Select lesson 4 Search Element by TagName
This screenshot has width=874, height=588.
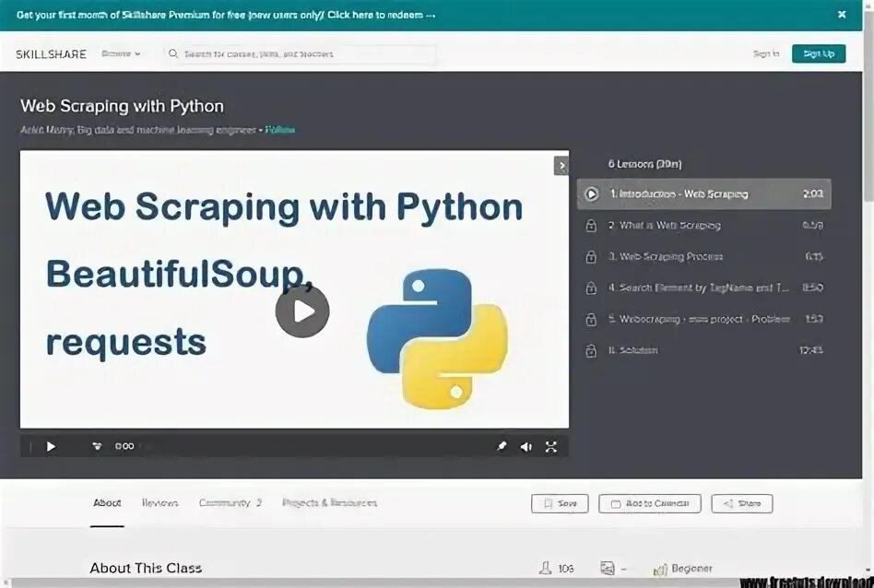[704, 288]
